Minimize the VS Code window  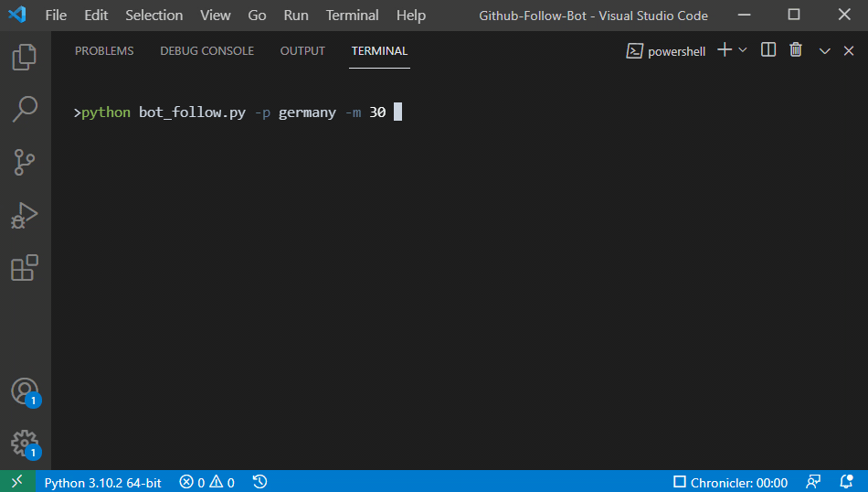(x=745, y=15)
